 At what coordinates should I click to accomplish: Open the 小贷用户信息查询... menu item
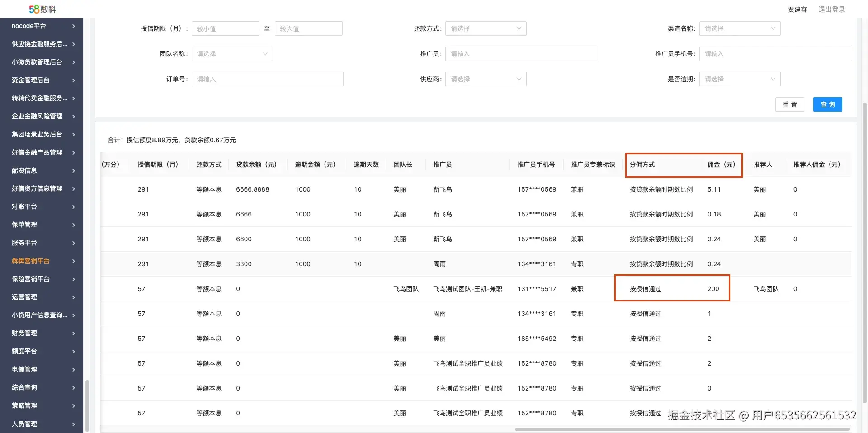click(42, 315)
